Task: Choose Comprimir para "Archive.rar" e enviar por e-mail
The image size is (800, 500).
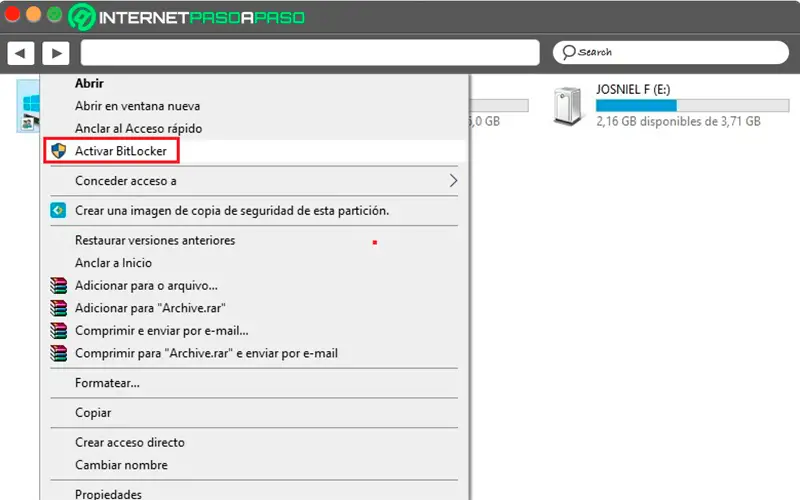Action: [x=207, y=353]
